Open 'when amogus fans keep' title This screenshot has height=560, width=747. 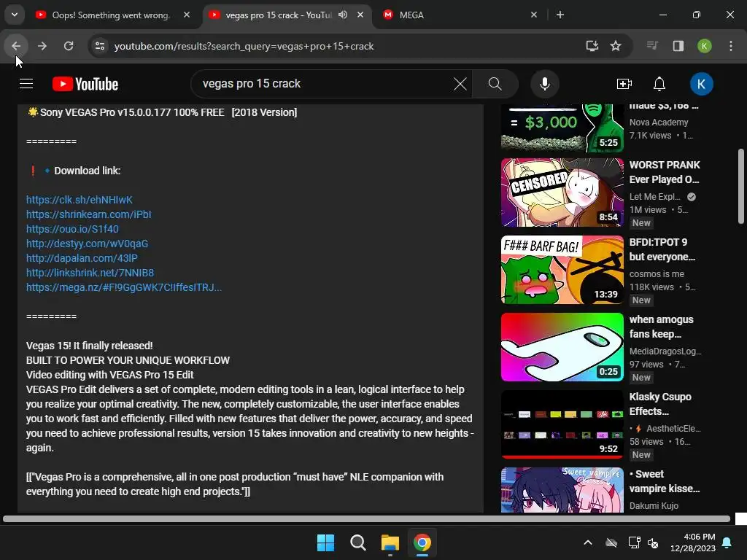pyautogui.click(x=661, y=327)
